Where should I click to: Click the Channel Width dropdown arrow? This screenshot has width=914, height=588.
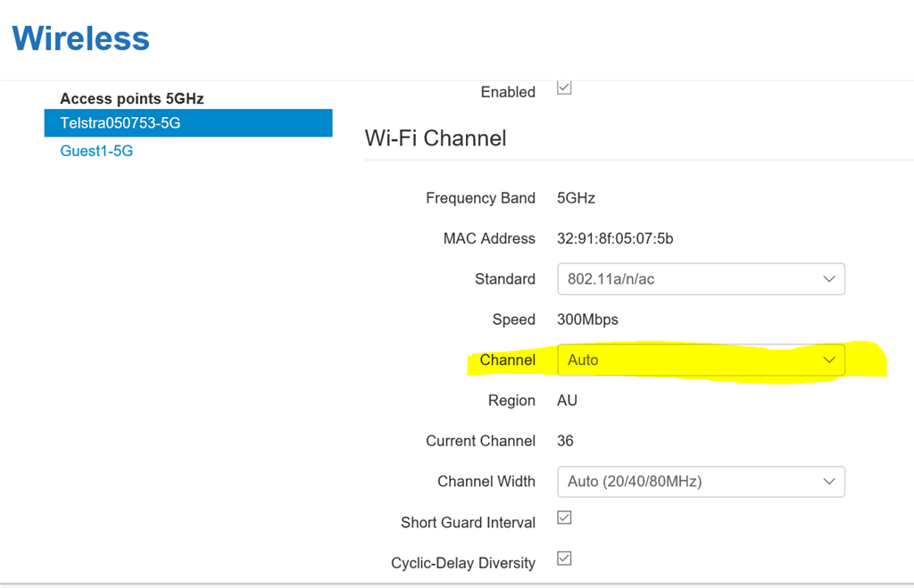[828, 481]
